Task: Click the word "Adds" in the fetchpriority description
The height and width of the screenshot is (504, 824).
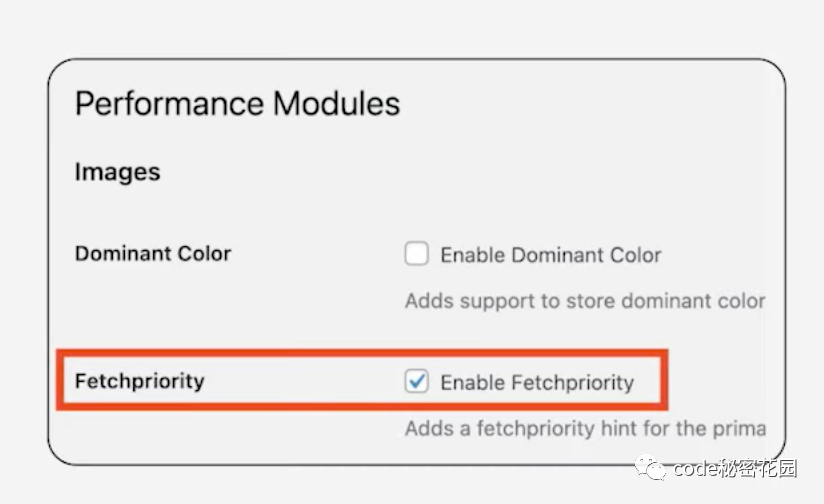Action: (427, 429)
